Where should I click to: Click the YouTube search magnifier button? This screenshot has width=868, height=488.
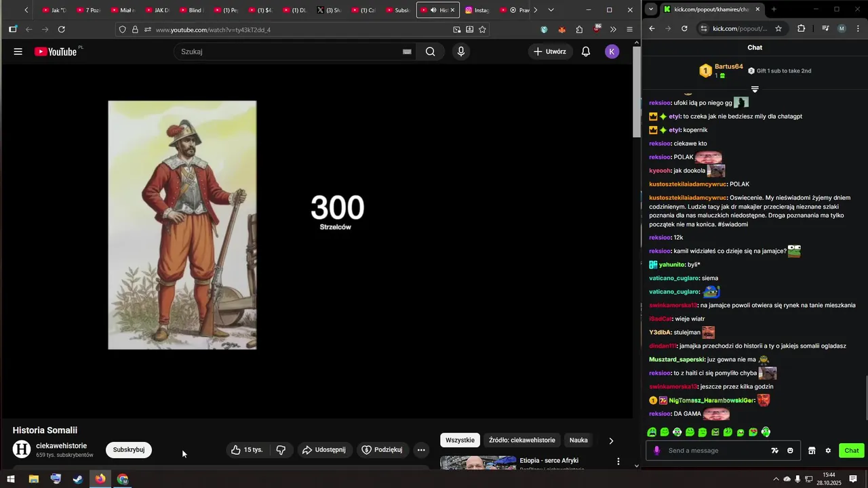pos(430,52)
